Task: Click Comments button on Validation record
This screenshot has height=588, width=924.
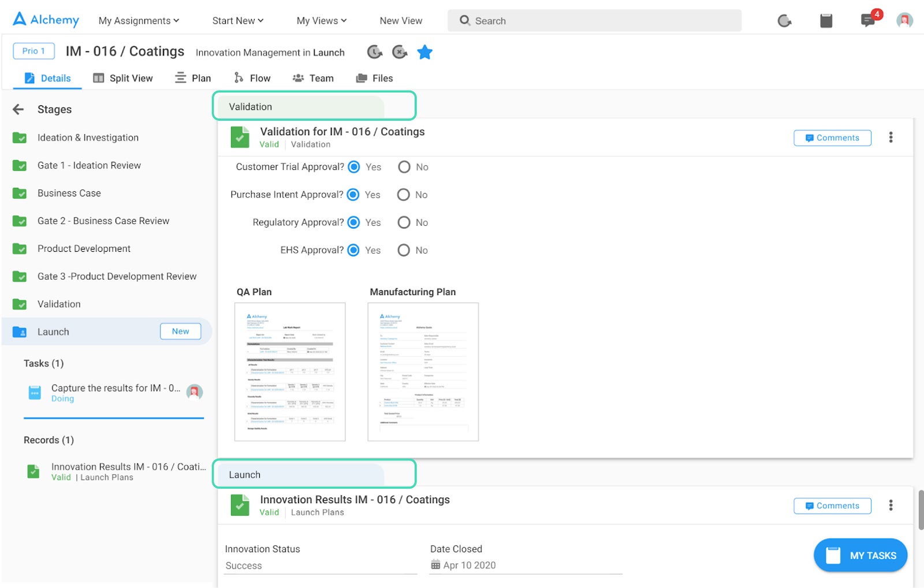Action: point(832,137)
